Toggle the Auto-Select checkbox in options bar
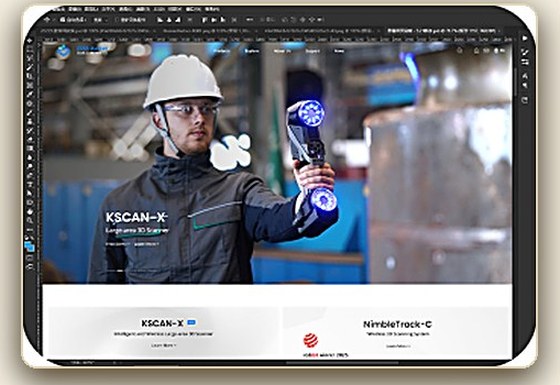 62,20
